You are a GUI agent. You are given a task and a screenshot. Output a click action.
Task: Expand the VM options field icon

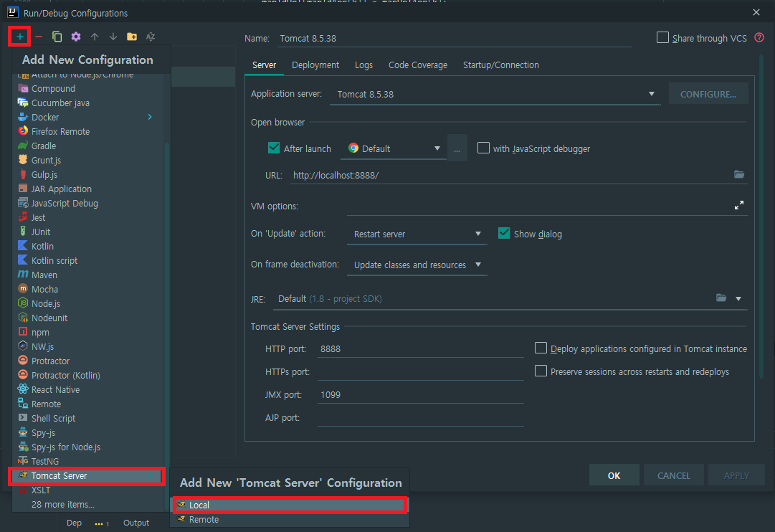[739, 205]
